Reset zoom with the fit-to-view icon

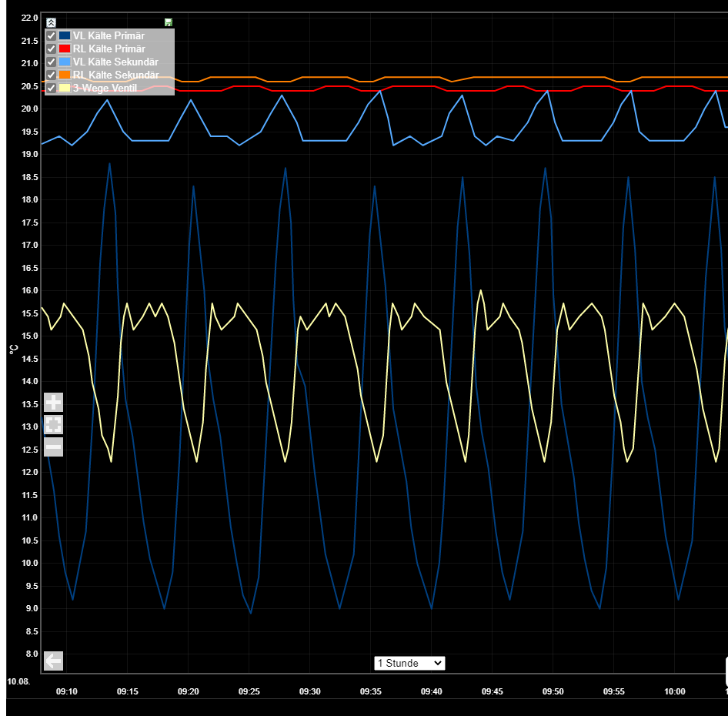(53, 424)
